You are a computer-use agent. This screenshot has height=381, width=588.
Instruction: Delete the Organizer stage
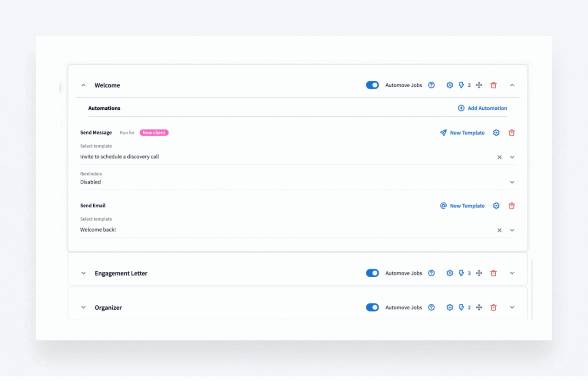click(x=493, y=308)
